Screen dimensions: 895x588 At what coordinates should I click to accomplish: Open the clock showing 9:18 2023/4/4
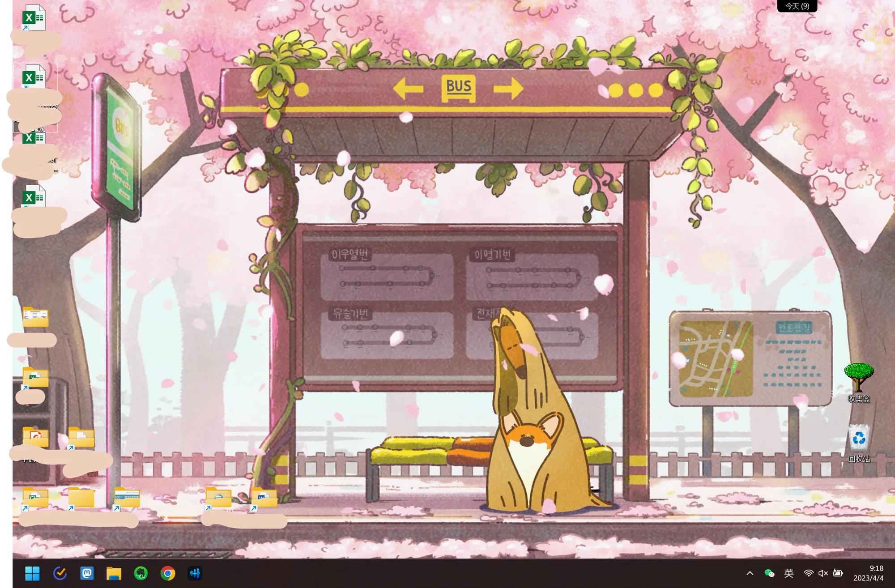[869, 573]
